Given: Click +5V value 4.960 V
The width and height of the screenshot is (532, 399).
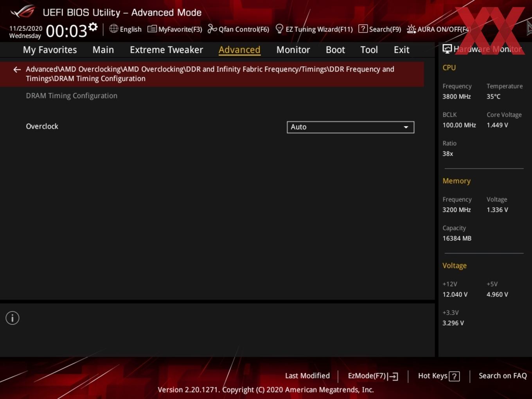Looking at the screenshot, I should pyautogui.click(x=497, y=295).
